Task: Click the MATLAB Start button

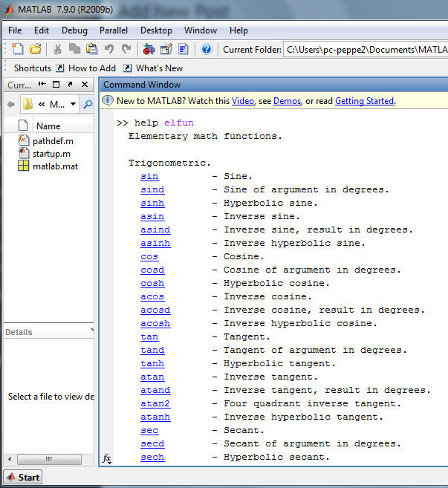Action: [x=23, y=477]
